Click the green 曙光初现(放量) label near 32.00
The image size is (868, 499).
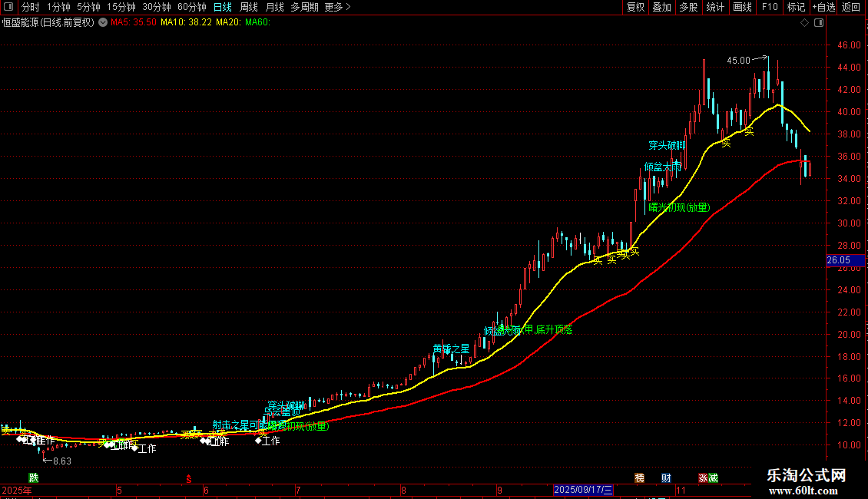[x=679, y=207]
